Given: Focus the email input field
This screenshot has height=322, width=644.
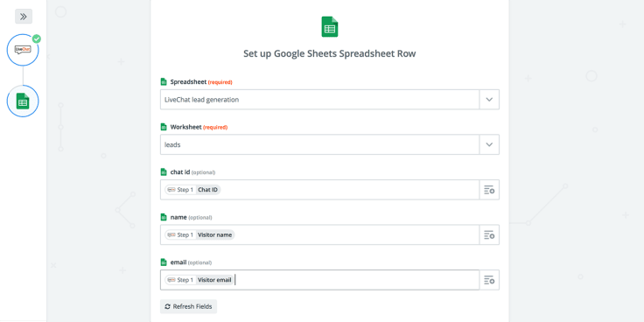Looking at the screenshot, I should tap(320, 280).
